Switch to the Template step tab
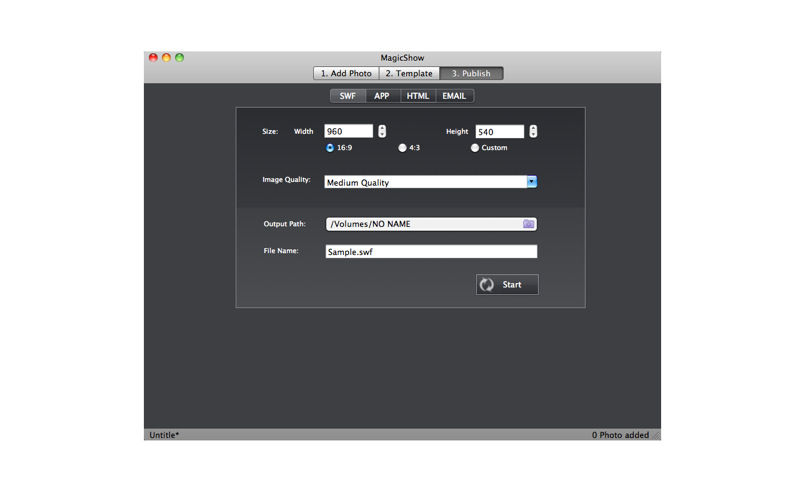The height and width of the screenshot is (500, 800). tap(409, 73)
